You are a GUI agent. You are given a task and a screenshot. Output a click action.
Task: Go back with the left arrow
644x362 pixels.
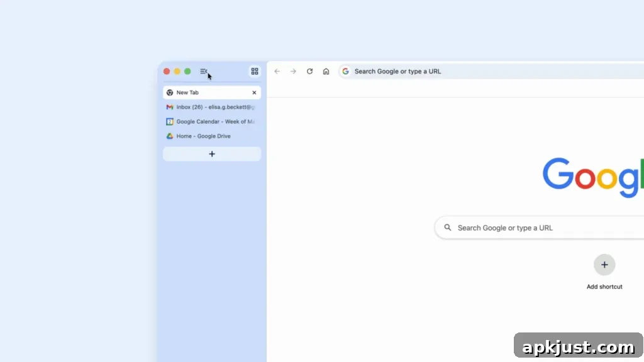(277, 72)
